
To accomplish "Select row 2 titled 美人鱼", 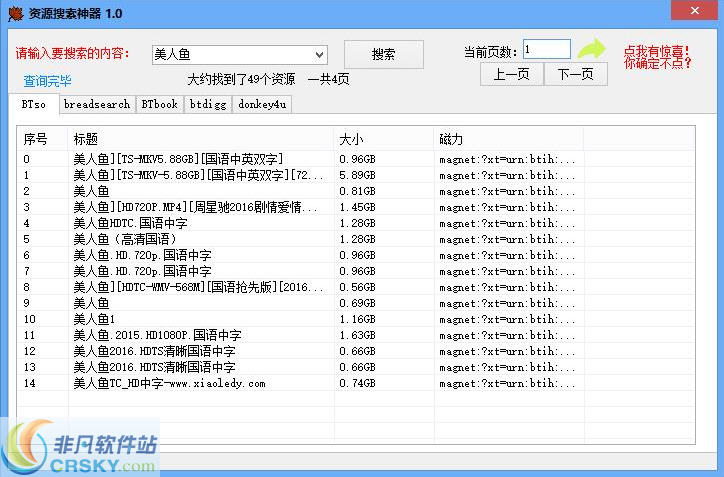I will click(91, 191).
